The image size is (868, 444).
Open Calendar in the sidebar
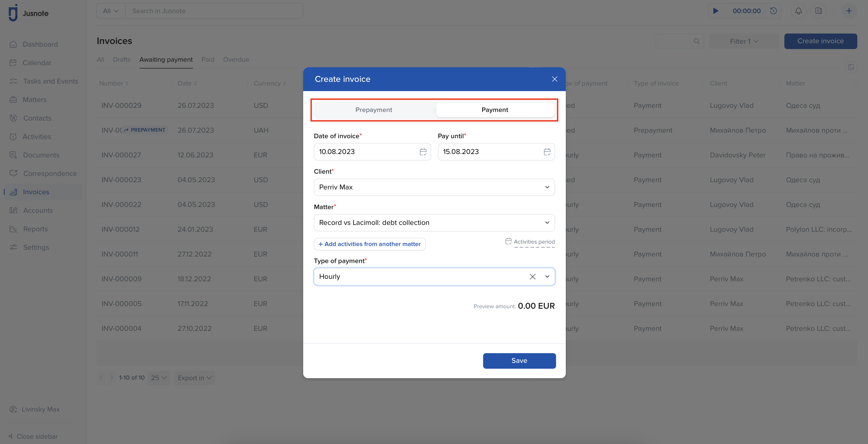coord(37,63)
